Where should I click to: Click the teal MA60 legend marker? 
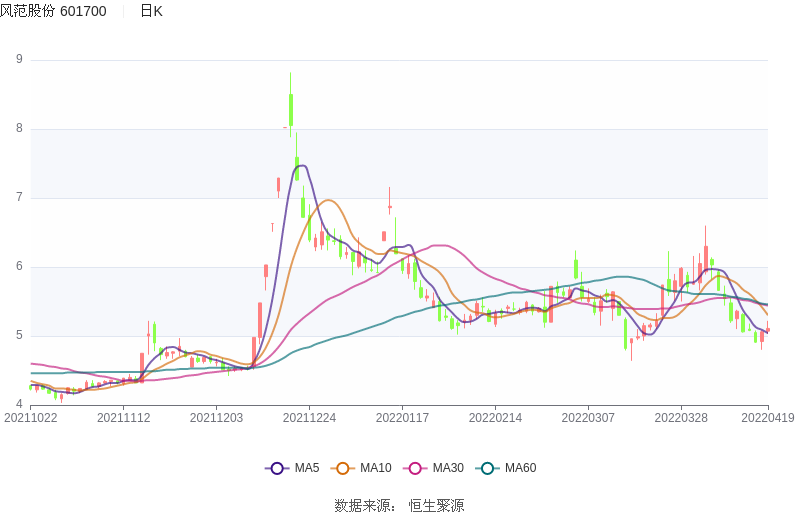click(x=487, y=468)
